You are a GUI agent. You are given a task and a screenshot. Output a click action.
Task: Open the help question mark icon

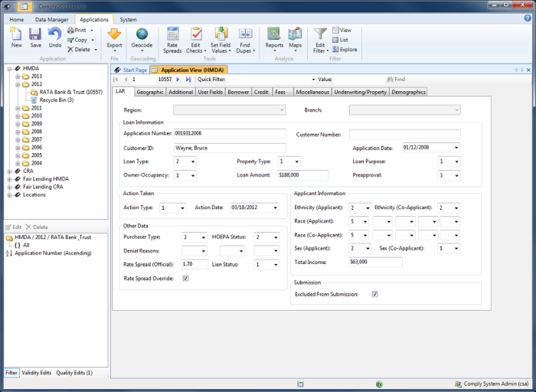528,18
